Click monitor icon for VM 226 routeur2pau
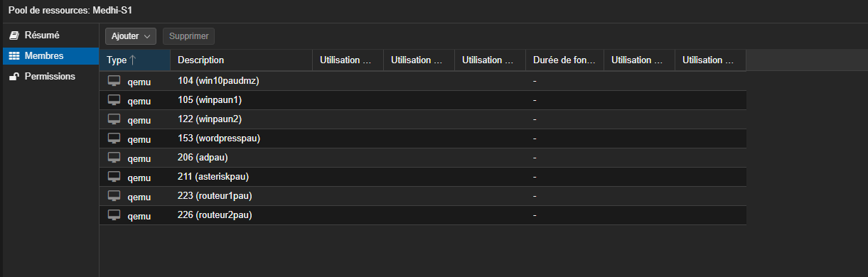Viewport: 868px width, 277px height. pyautogui.click(x=114, y=215)
